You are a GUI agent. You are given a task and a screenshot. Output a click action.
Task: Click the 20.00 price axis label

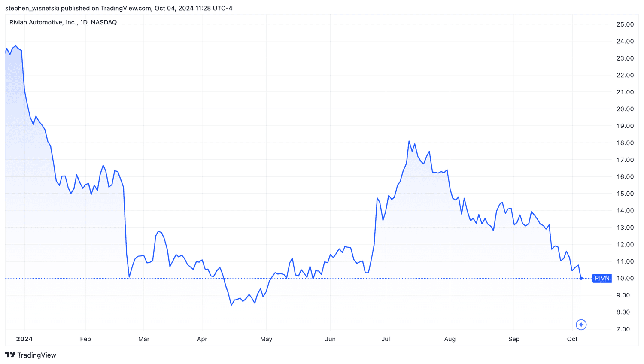click(625, 109)
